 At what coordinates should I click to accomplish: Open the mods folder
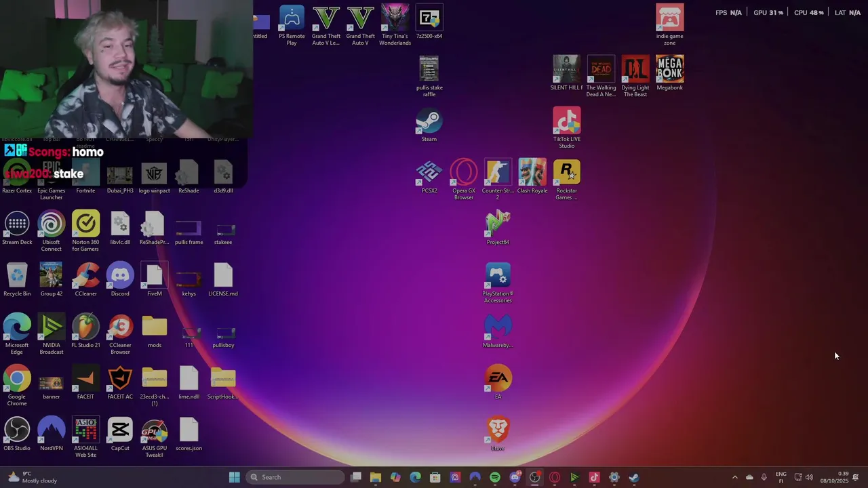point(155,331)
